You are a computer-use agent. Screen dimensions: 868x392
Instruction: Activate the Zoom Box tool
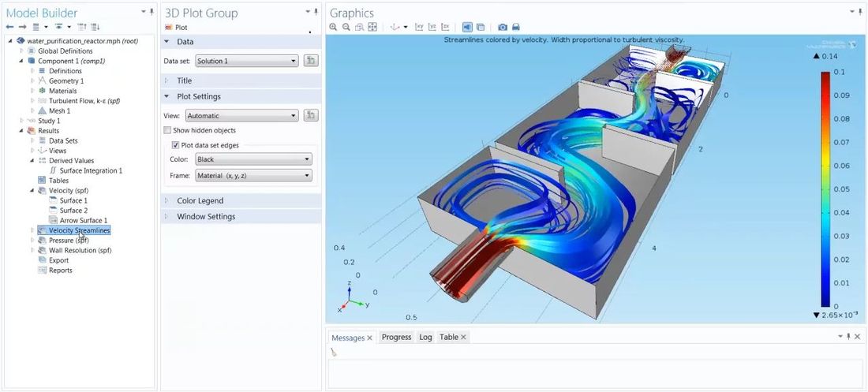pos(359,27)
